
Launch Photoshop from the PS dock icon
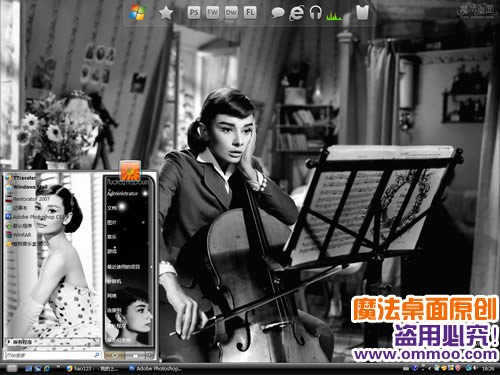(x=194, y=13)
